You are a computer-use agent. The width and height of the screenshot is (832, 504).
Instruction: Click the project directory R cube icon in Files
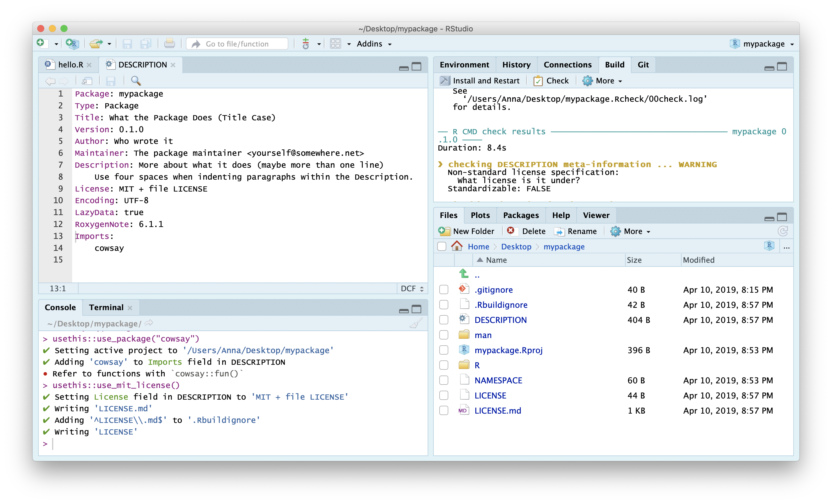769,246
